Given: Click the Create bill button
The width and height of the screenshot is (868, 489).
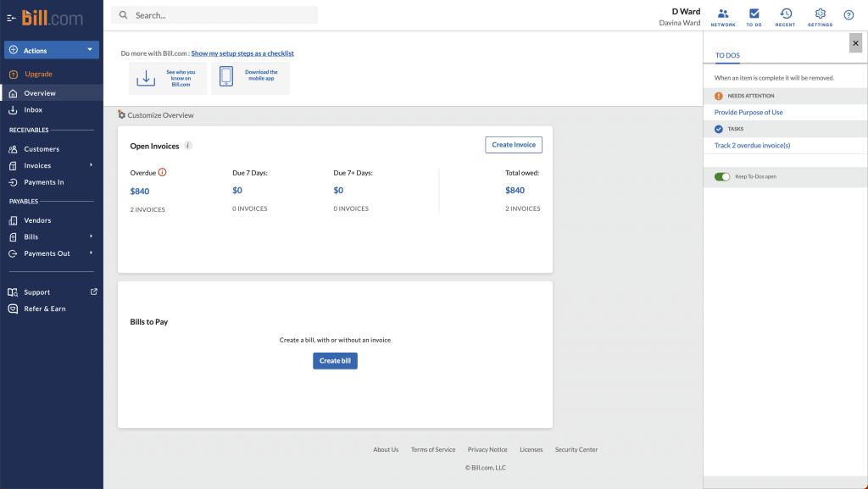Looking at the screenshot, I should click(x=335, y=361).
